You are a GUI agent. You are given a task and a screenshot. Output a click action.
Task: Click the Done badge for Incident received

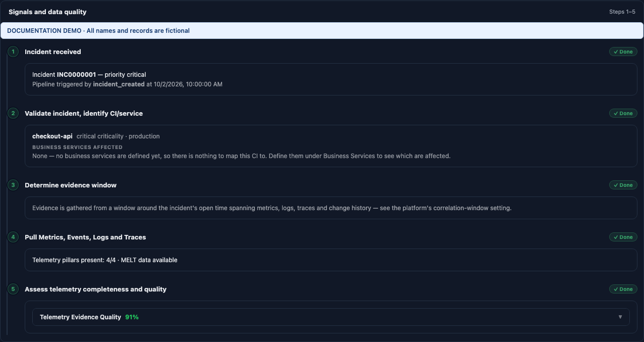tap(623, 52)
